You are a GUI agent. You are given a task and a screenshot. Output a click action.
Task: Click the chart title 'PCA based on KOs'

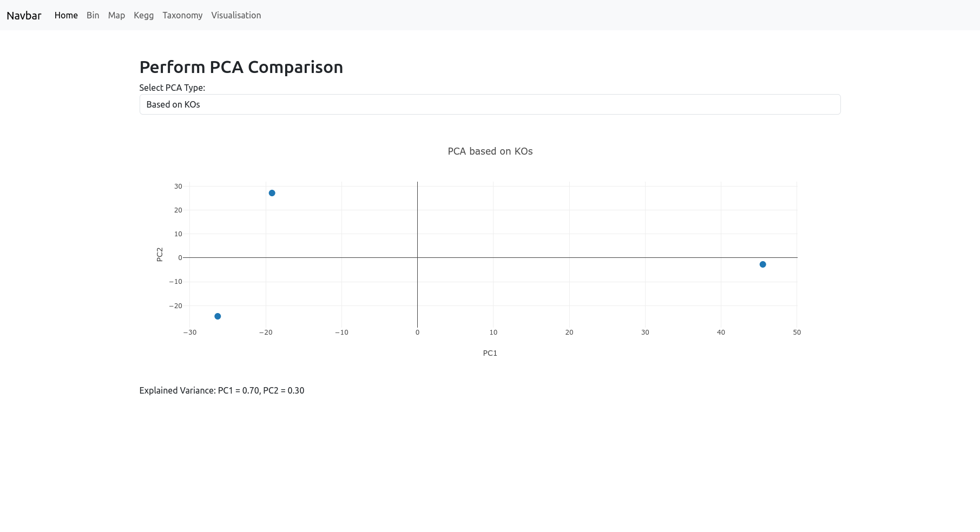tap(490, 151)
